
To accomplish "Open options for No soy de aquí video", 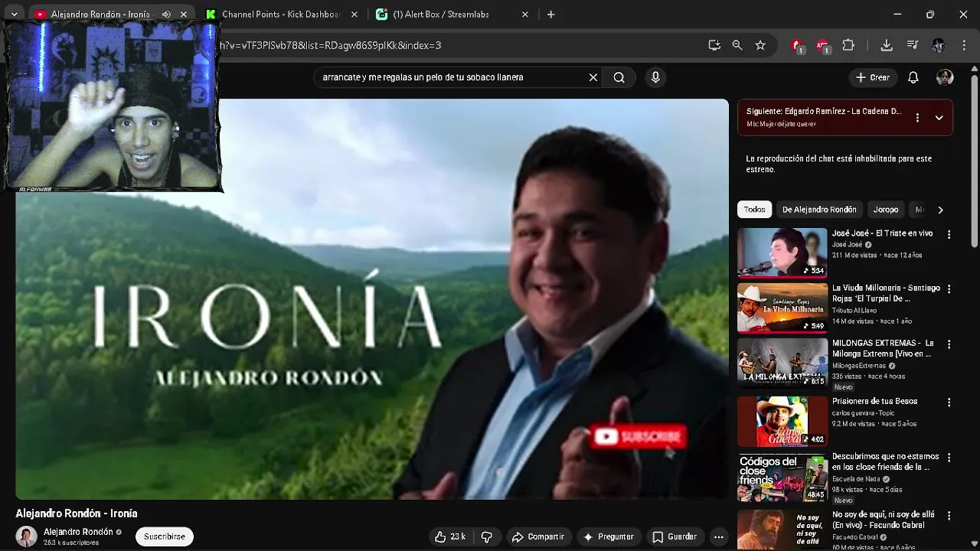I will coord(949,517).
